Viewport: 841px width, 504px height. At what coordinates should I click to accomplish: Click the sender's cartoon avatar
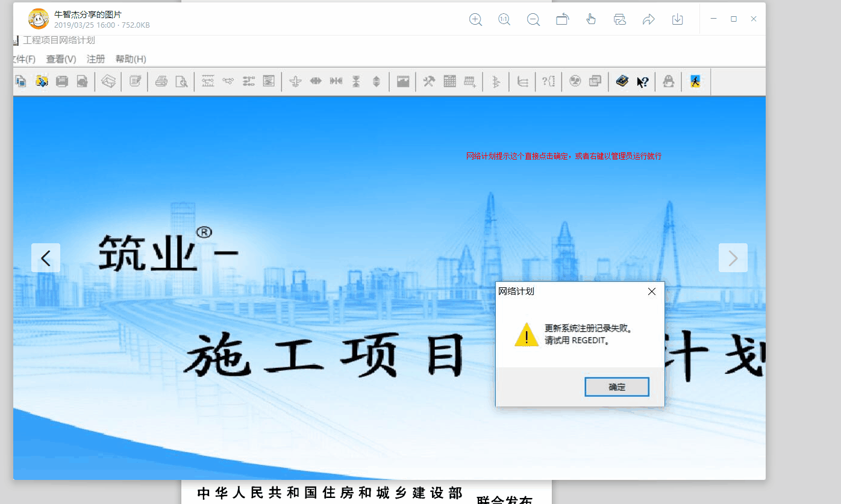click(x=39, y=19)
